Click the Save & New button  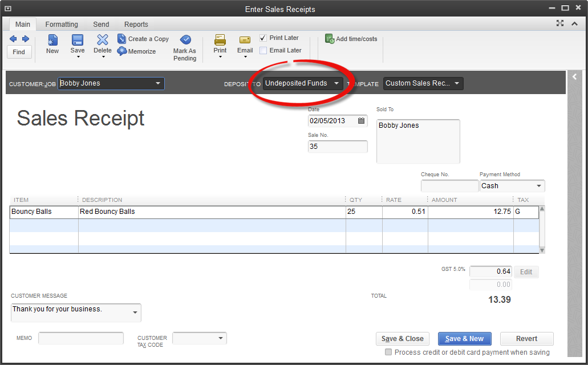coord(464,339)
